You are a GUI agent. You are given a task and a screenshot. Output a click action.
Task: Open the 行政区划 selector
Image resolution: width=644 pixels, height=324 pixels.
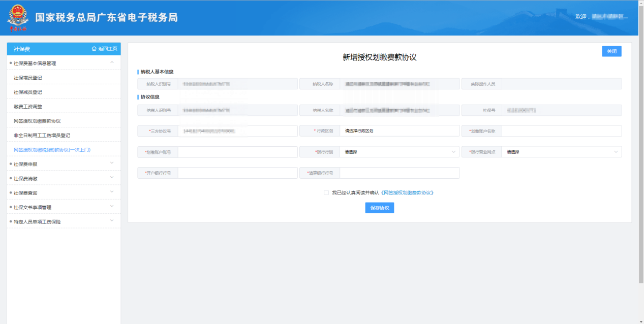399,131
